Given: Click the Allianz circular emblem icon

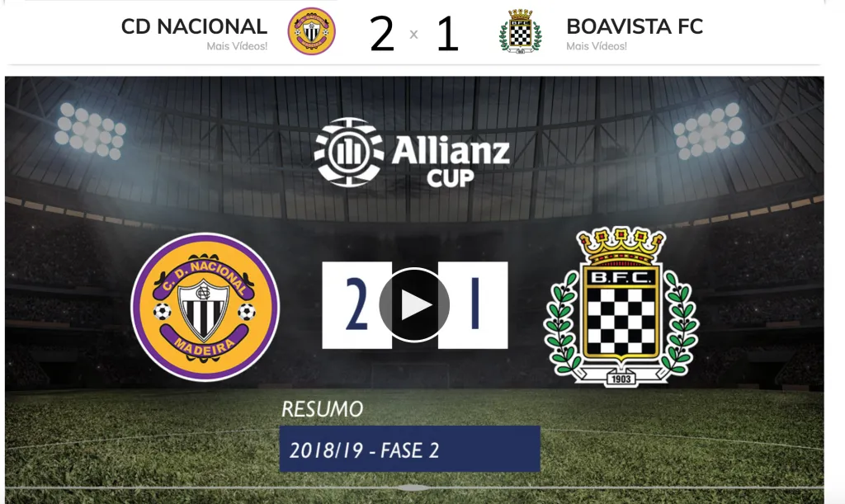Looking at the screenshot, I should [349, 152].
